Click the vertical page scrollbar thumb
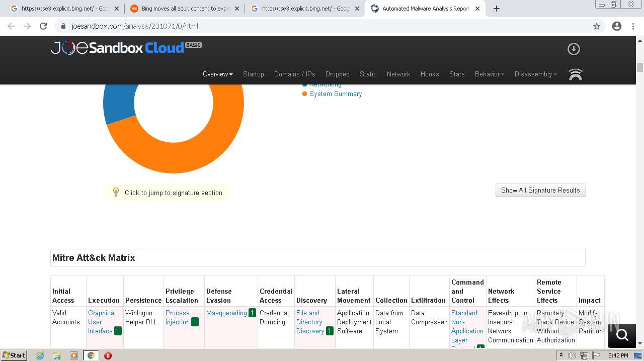The width and height of the screenshot is (644, 362). [x=640, y=67]
